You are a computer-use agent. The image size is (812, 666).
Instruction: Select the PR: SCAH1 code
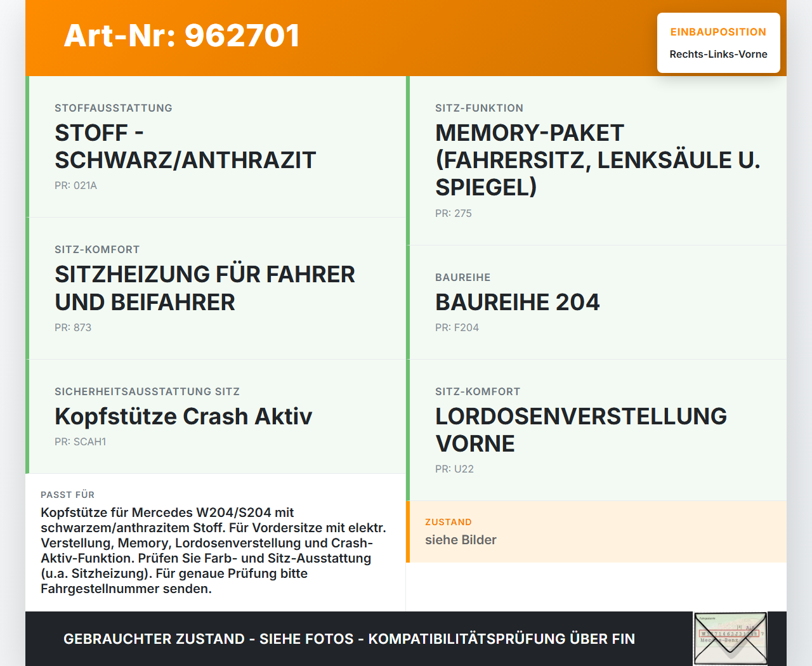point(81,441)
